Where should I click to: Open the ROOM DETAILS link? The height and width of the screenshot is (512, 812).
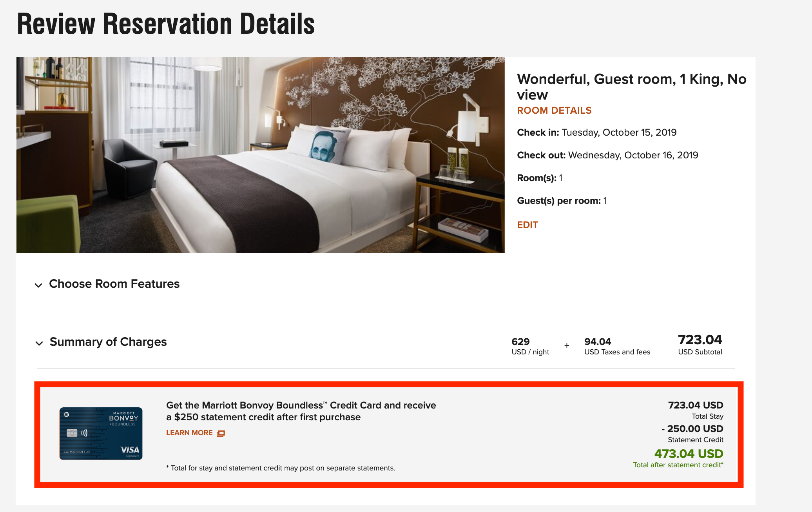pos(554,111)
